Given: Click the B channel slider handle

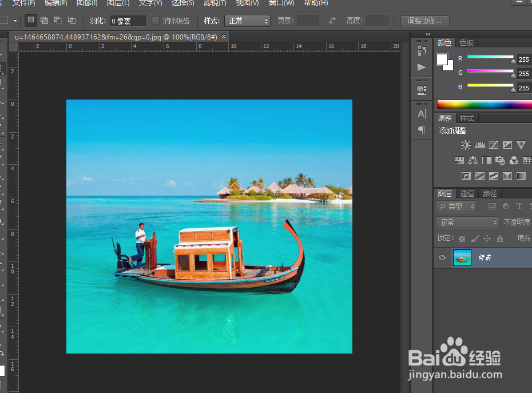Looking at the screenshot, I should tap(513, 90).
